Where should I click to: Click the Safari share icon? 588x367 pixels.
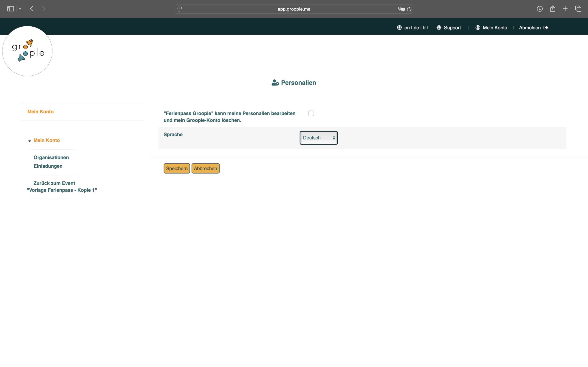tap(553, 9)
